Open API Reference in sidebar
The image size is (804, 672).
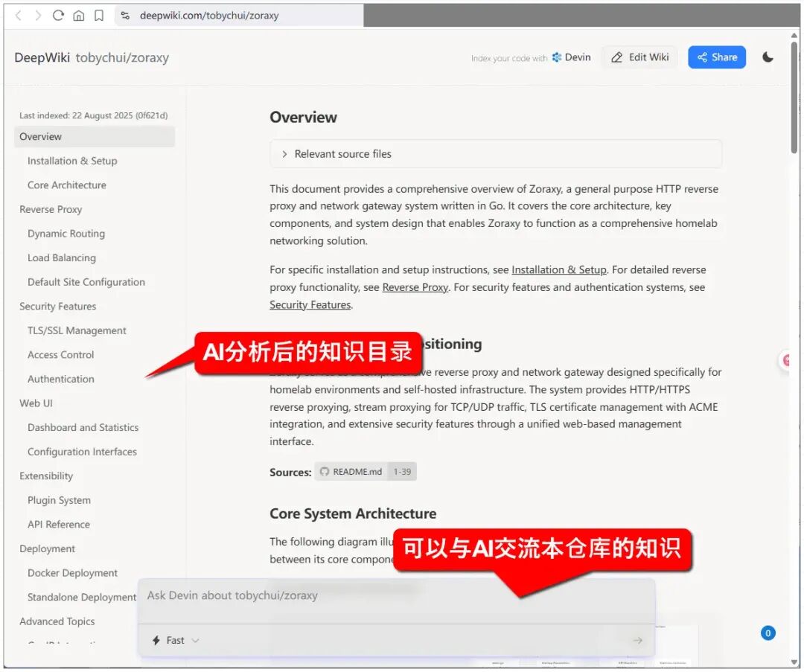pyautogui.click(x=59, y=525)
